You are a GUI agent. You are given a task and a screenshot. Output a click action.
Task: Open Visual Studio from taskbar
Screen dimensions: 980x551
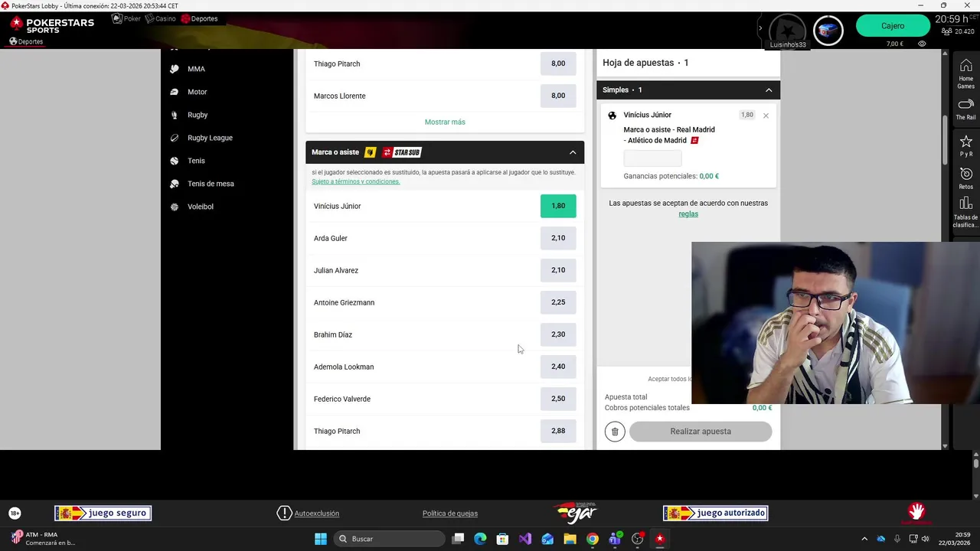tap(524, 539)
